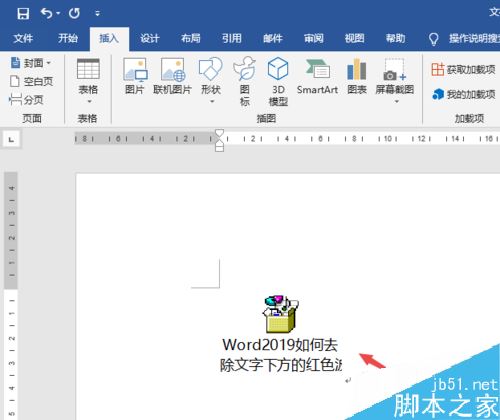Open the 视图 (View) tab

click(355, 38)
